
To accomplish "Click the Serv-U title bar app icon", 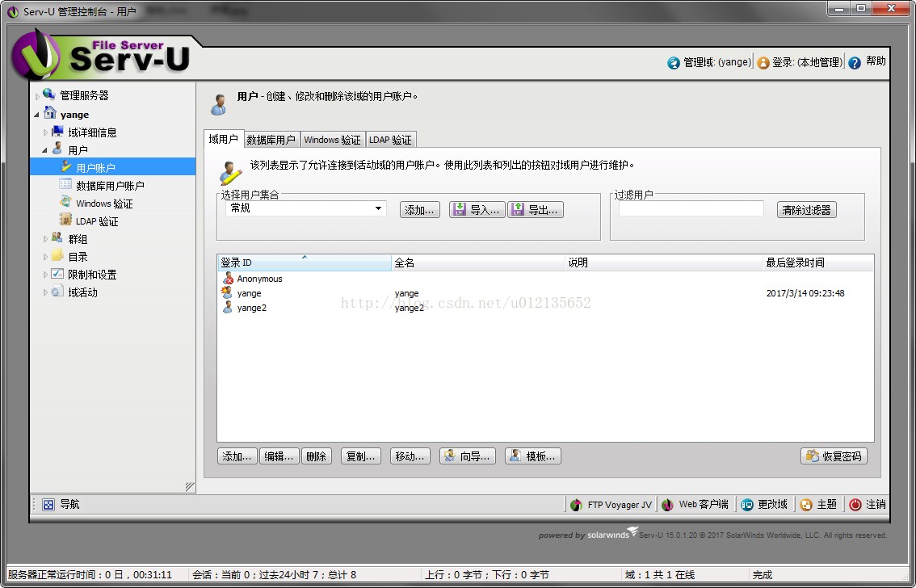I will (x=13, y=11).
